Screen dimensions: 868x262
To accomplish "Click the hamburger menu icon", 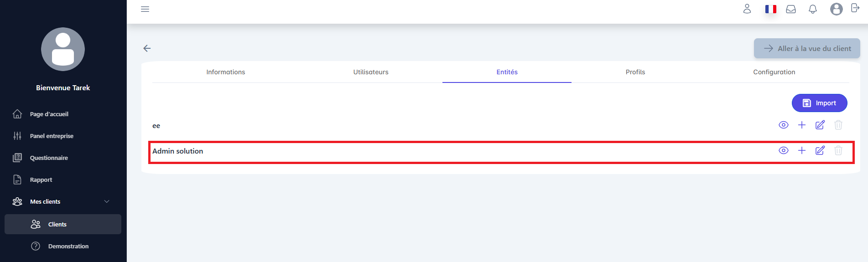I will (145, 9).
